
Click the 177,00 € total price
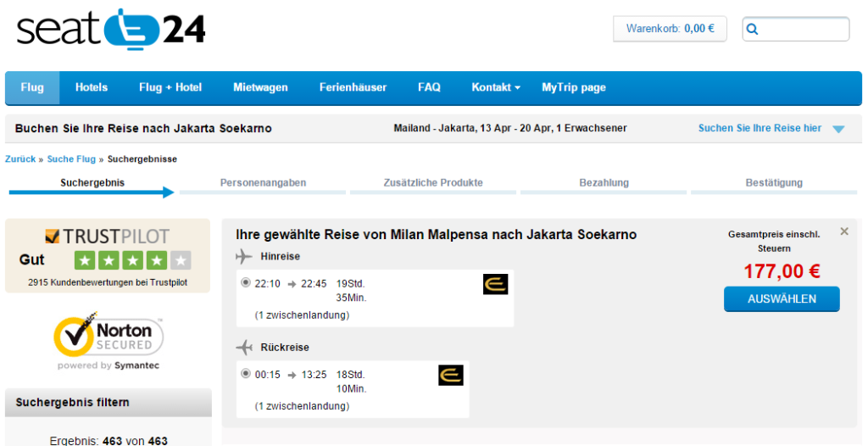(782, 271)
